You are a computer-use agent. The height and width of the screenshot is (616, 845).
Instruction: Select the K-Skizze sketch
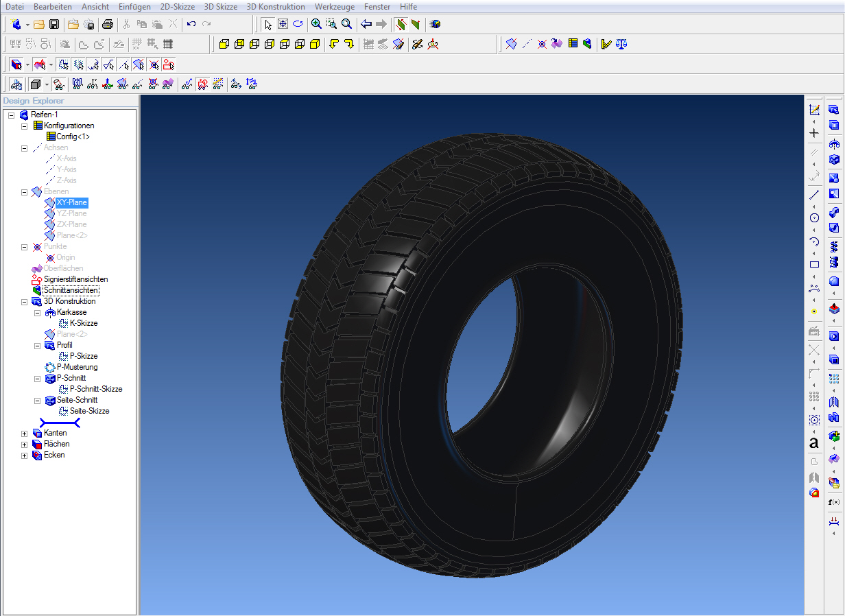click(x=84, y=323)
